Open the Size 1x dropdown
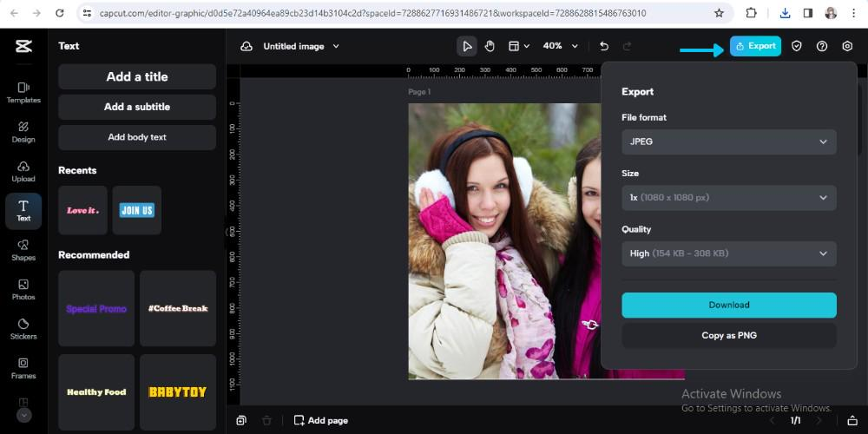Image resolution: width=868 pixels, height=434 pixels. click(729, 198)
